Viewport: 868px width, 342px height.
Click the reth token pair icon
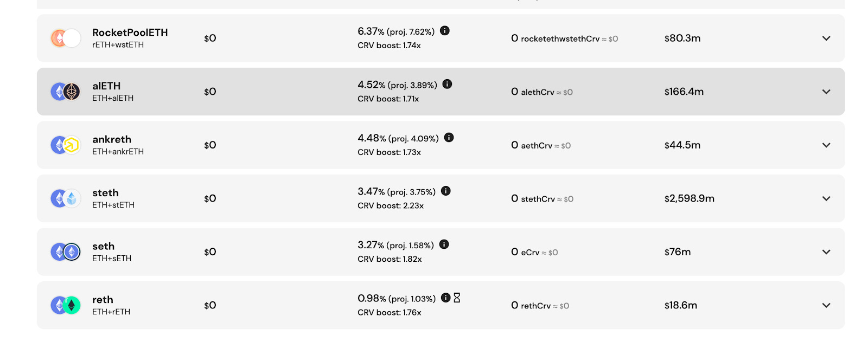pyautogui.click(x=66, y=305)
